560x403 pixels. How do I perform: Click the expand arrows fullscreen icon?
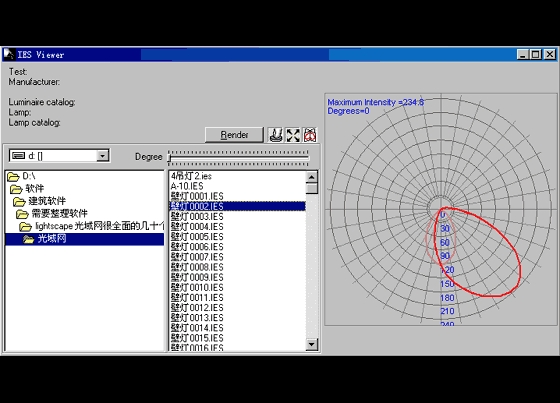293,135
